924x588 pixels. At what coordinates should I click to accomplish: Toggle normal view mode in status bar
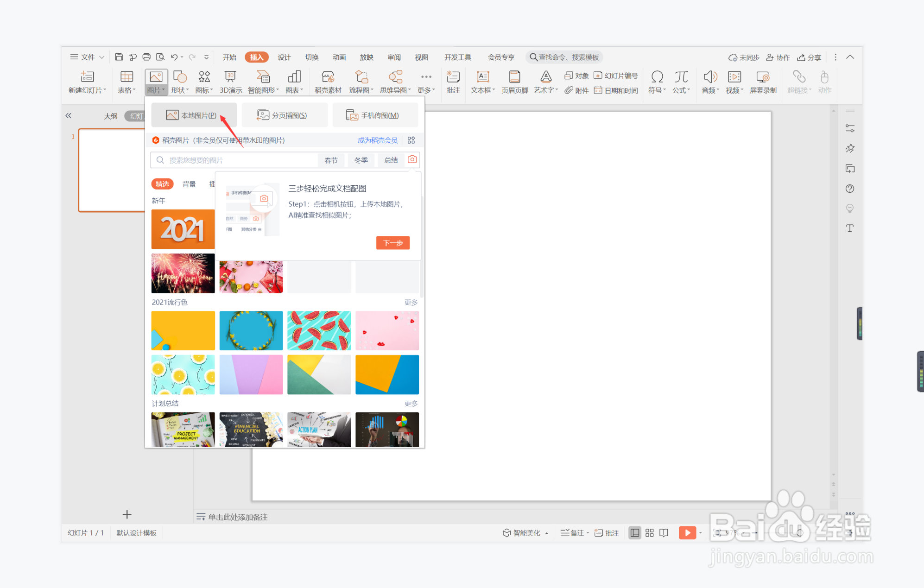click(634, 533)
